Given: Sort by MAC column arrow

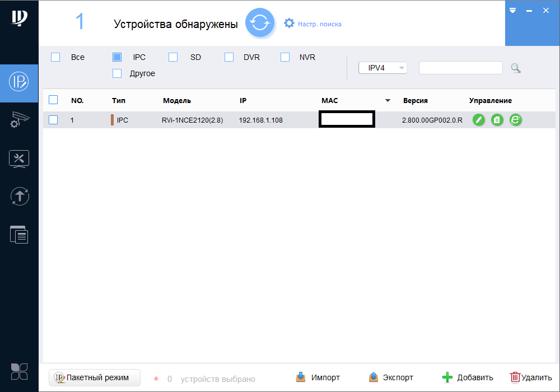Looking at the screenshot, I should tap(388, 101).
